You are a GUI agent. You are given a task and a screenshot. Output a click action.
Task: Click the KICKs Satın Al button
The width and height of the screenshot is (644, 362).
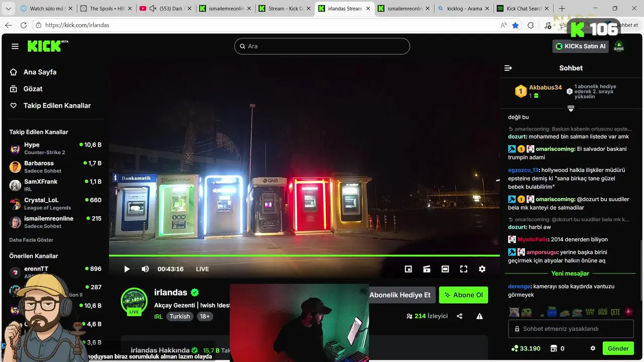point(581,46)
